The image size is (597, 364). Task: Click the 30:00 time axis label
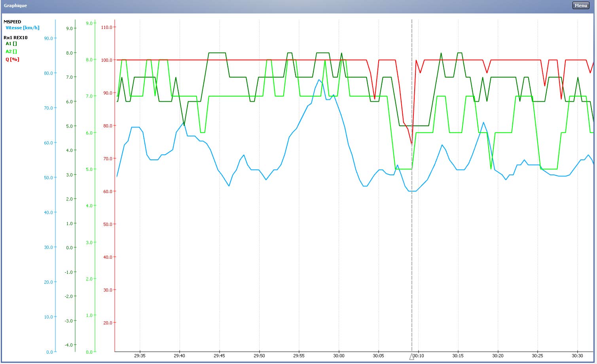339,356
